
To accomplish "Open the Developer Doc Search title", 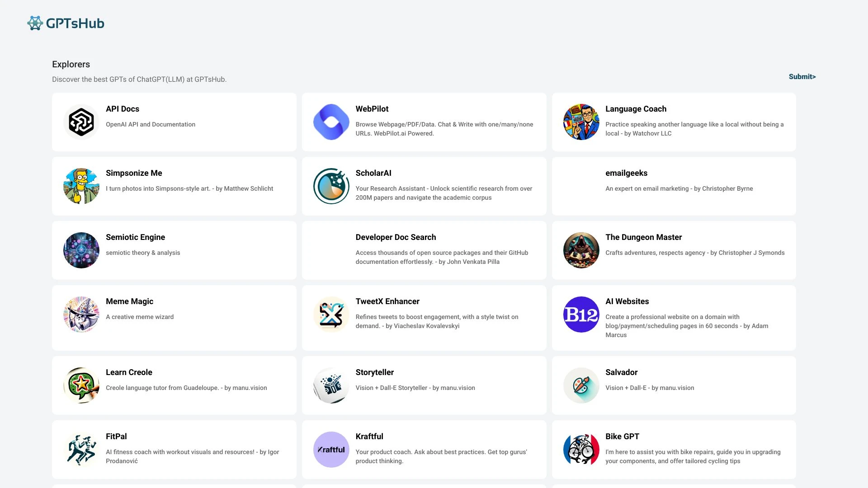I will pyautogui.click(x=396, y=237).
